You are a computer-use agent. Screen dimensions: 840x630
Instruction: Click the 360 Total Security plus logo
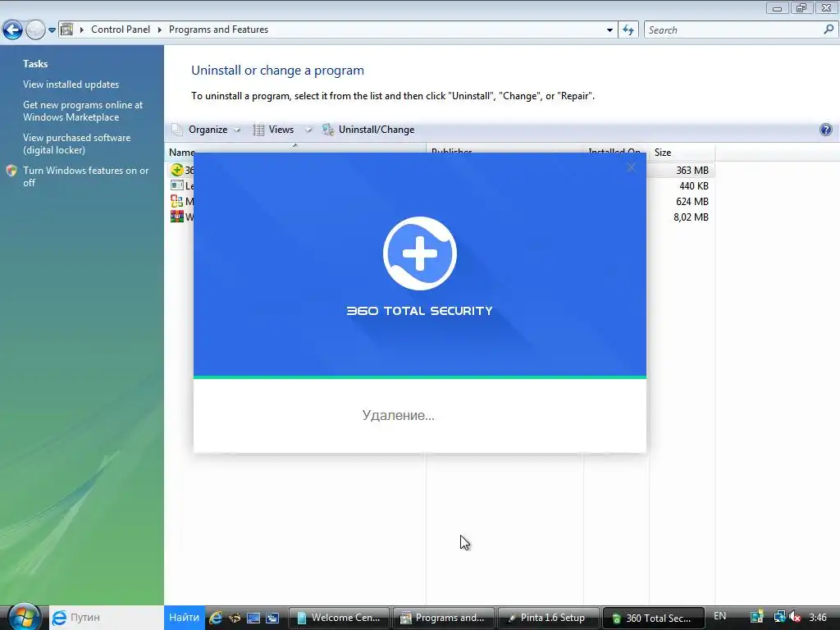click(419, 253)
